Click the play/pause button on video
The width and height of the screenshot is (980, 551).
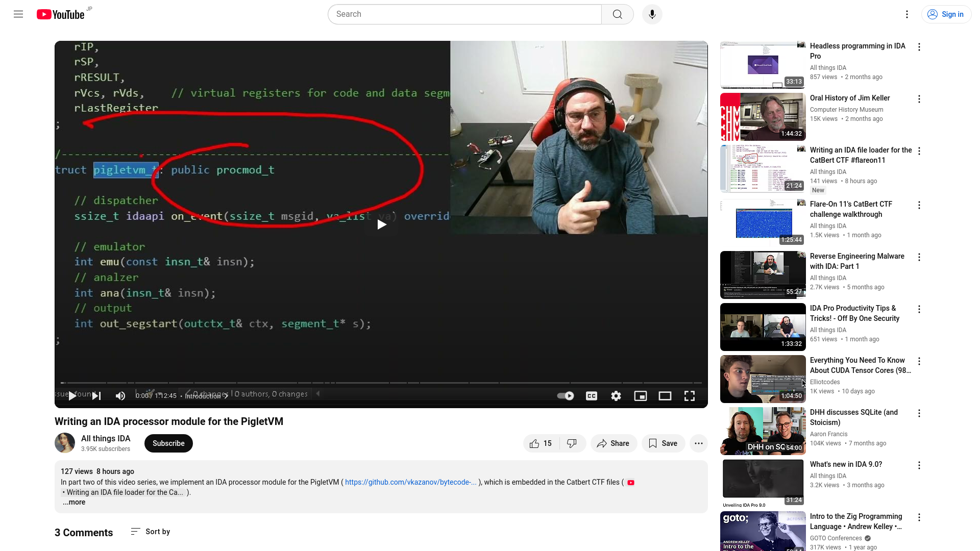[x=72, y=395]
